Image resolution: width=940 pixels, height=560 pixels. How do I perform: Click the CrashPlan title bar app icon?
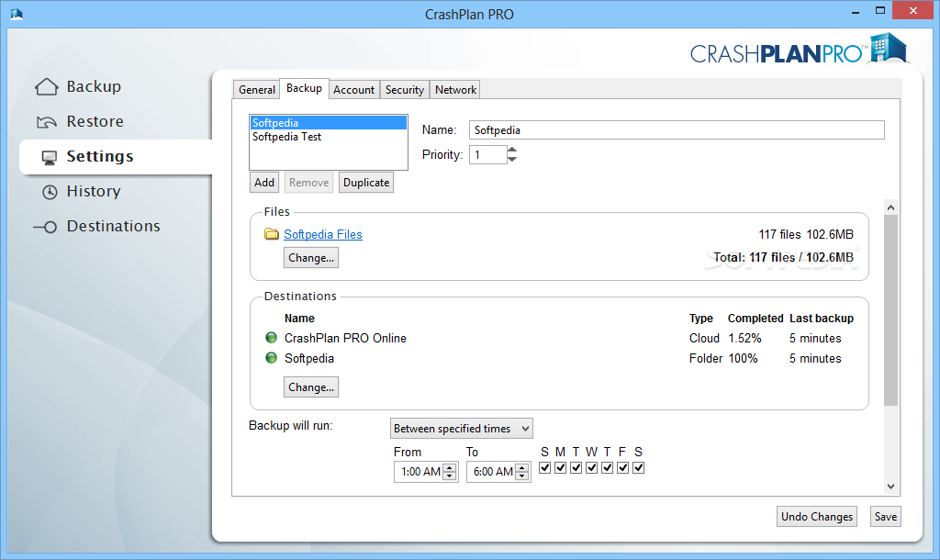(x=17, y=13)
